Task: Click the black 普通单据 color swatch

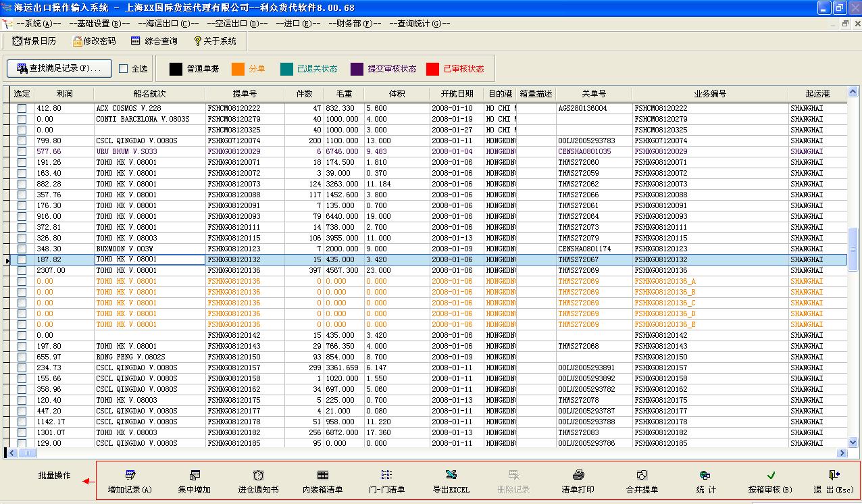Action: pos(176,69)
